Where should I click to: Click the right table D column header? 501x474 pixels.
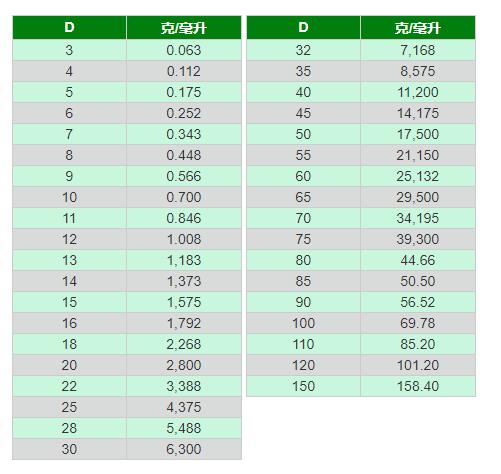[303, 27]
